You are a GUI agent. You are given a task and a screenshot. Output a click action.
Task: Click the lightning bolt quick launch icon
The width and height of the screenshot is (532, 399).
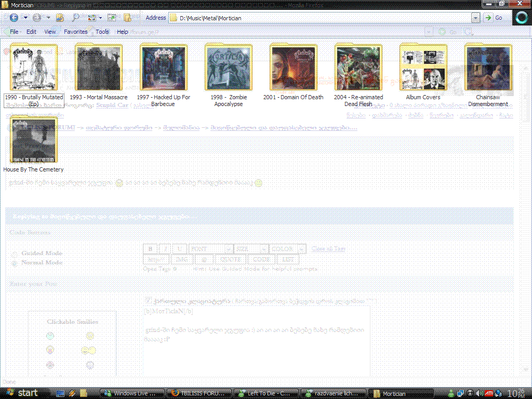72,393
